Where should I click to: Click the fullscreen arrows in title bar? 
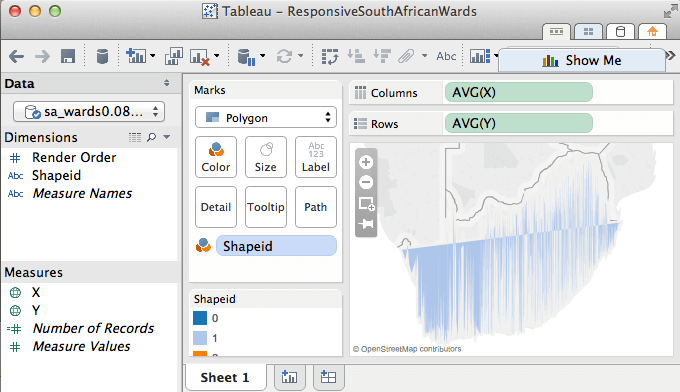click(x=670, y=12)
